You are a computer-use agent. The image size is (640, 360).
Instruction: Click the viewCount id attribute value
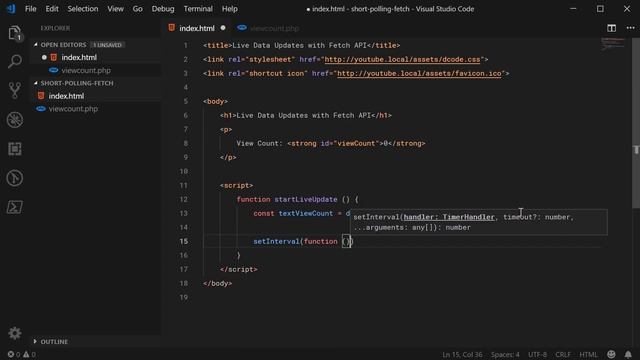pos(356,143)
